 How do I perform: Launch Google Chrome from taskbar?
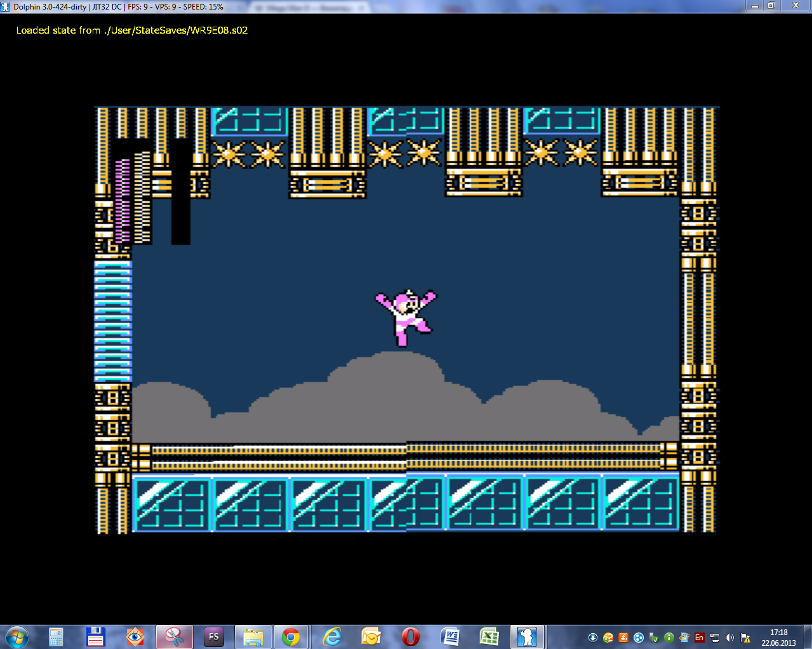click(x=291, y=637)
